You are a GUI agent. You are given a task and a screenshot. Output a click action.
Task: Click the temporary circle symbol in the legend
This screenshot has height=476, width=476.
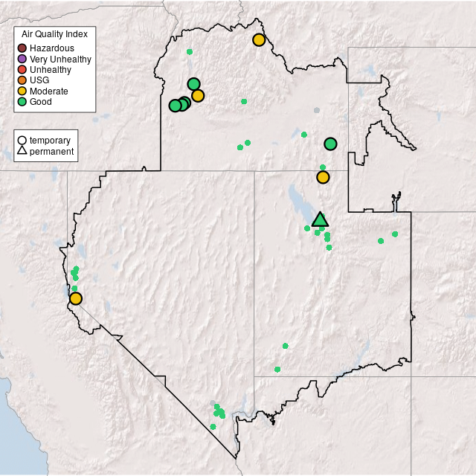click(22, 140)
